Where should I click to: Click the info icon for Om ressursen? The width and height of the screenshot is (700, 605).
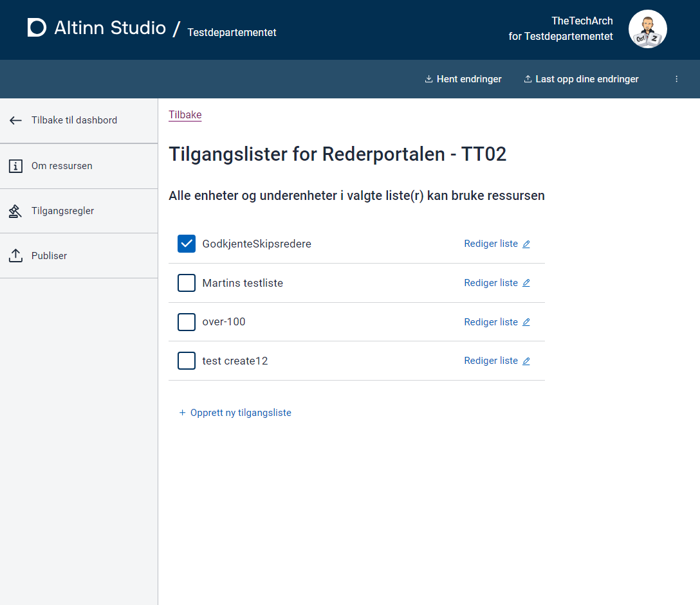pyautogui.click(x=15, y=166)
